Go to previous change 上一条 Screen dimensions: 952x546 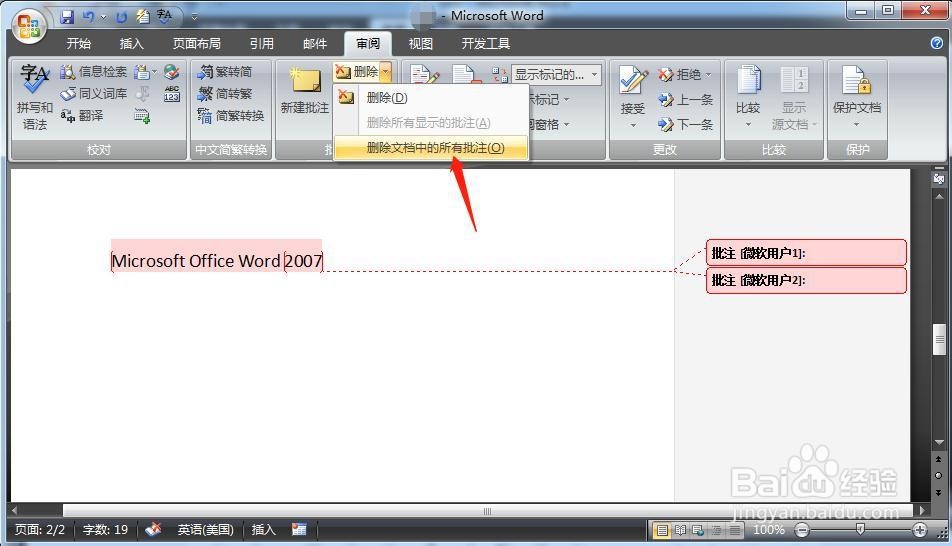tap(685, 100)
